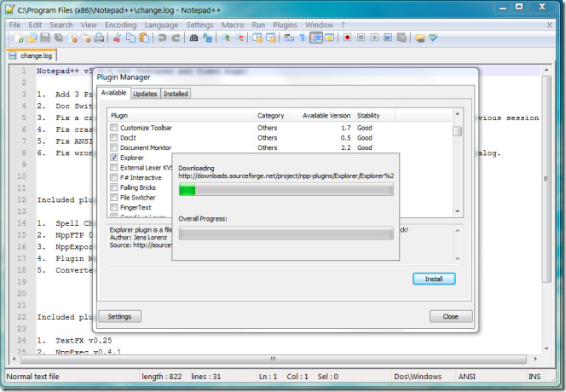Undo the last action via toolbar arrow

162,37
